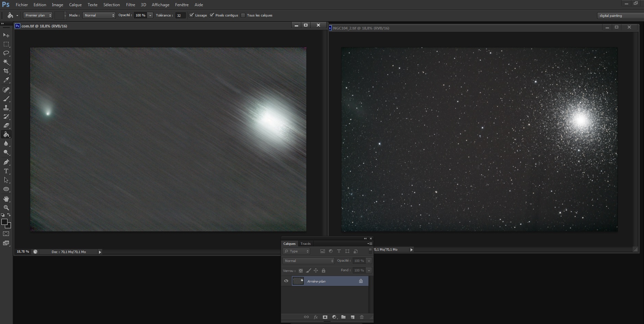Open the tool preset picker arrow
The width and height of the screenshot is (644, 324).
pos(17,15)
